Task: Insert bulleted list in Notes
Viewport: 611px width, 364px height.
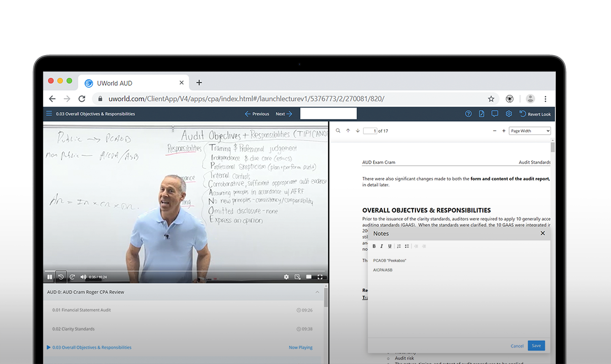Action: [x=407, y=246]
